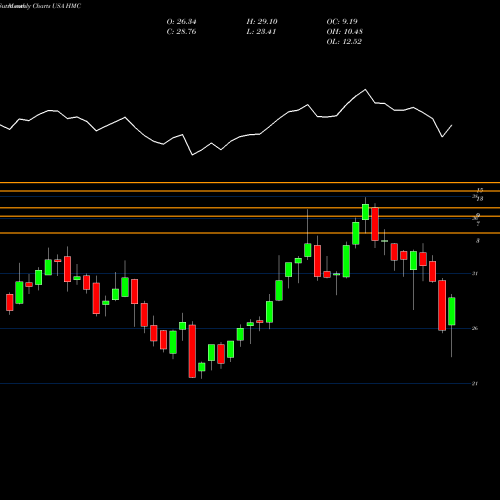The width and height of the screenshot is (500, 500).
Task: Click the last green candlestick on the chart
Action: coord(452,311)
